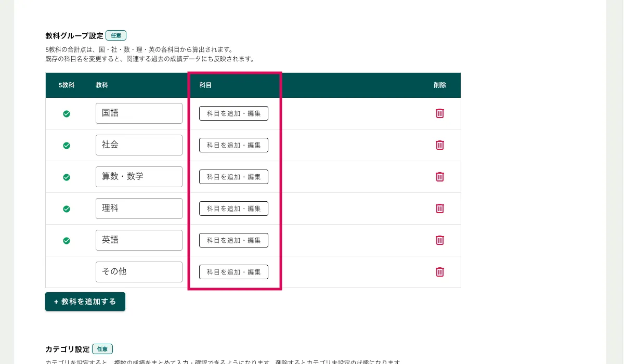
Task: Focus the 算数・数学 name input
Action: coord(139,177)
